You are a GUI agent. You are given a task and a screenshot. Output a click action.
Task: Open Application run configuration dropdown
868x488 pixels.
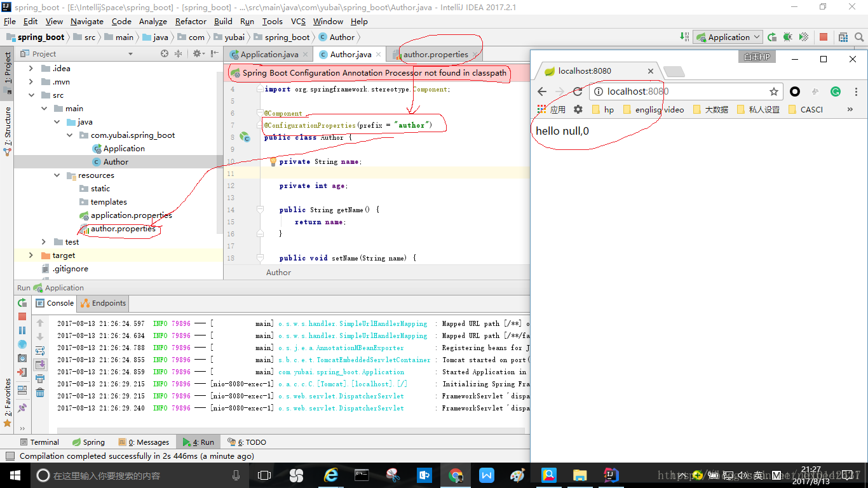point(728,37)
